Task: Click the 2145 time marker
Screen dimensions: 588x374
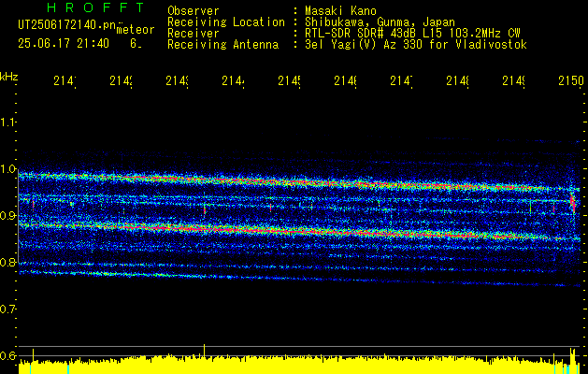Action: (289, 81)
